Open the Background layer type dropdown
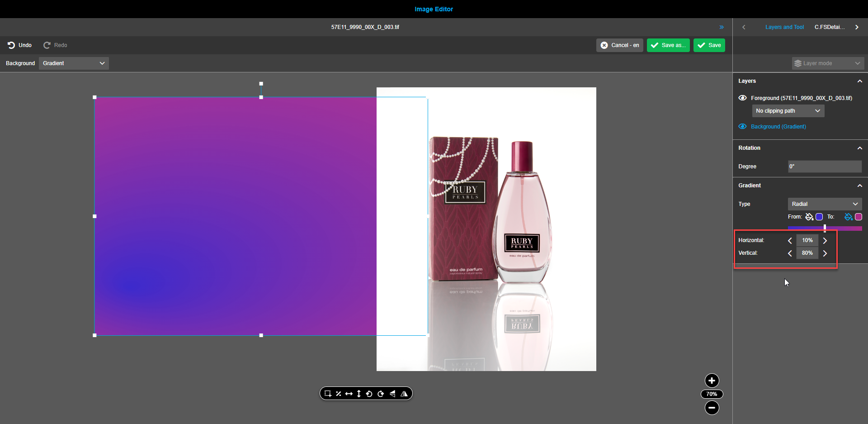The height and width of the screenshot is (424, 868). tap(73, 63)
